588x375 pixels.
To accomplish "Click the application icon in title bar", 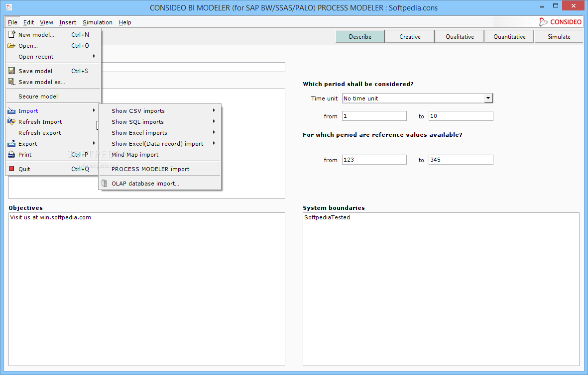I will pos(9,7).
